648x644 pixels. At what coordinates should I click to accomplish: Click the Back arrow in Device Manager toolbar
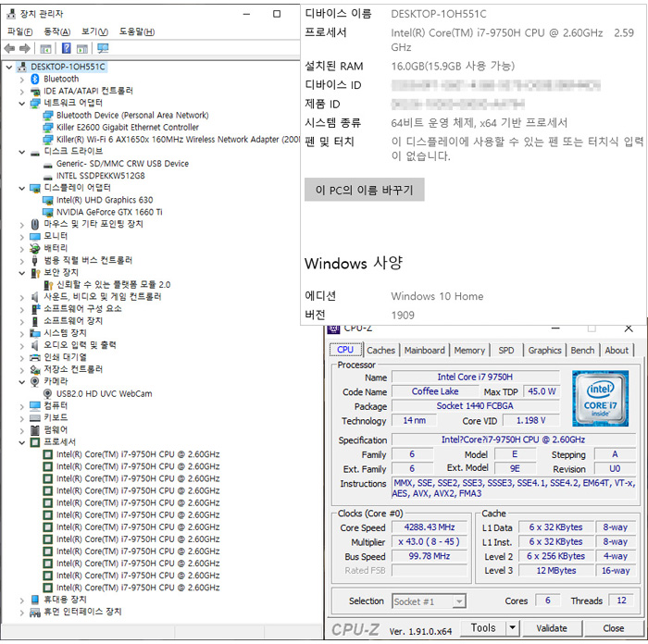point(9,48)
